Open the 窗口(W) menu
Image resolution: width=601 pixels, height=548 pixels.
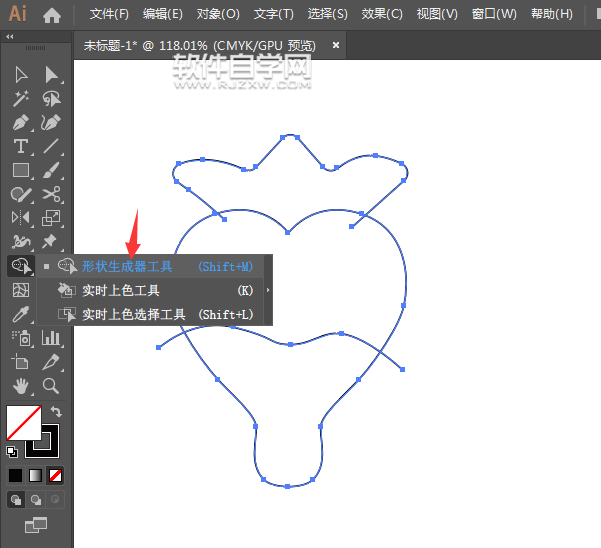(x=494, y=14)
